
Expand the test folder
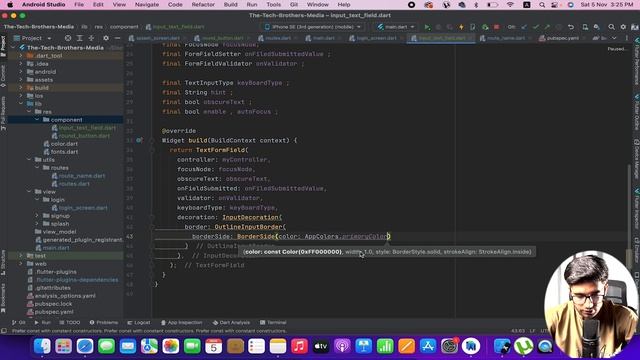point(20,256)
